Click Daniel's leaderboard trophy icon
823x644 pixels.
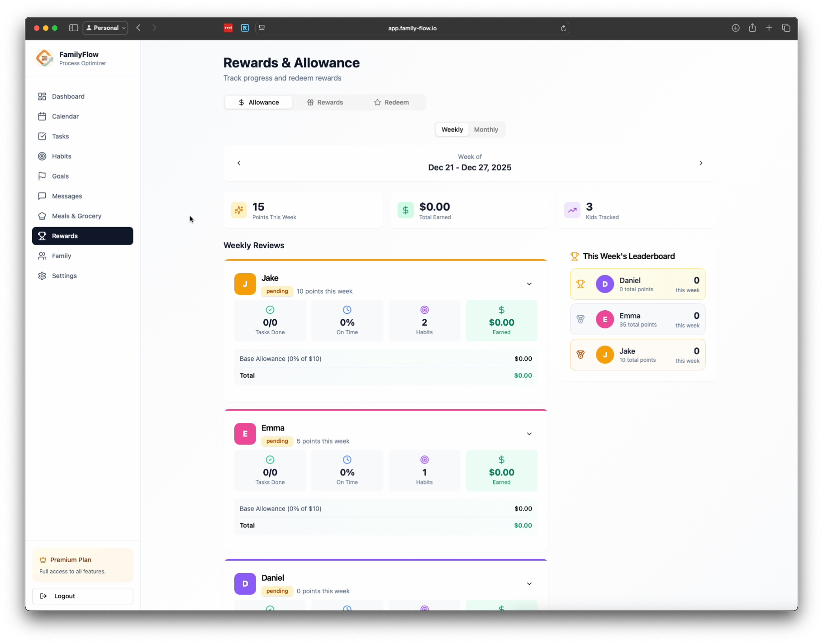(x=580, y=284)
